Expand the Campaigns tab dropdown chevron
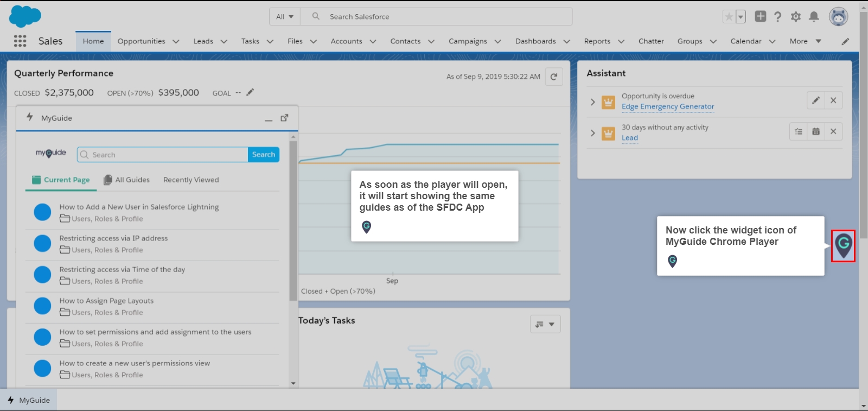 (497, 41)
